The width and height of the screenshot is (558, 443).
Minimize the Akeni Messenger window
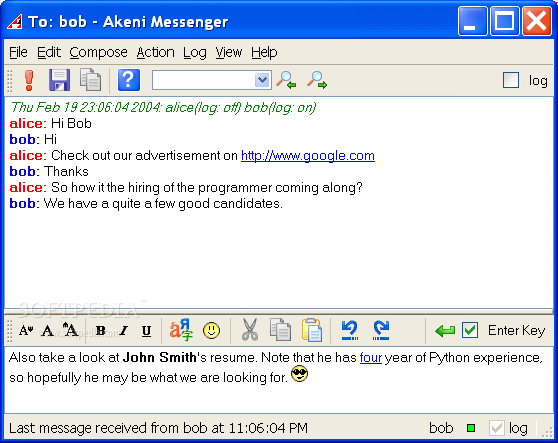point(473,21)
